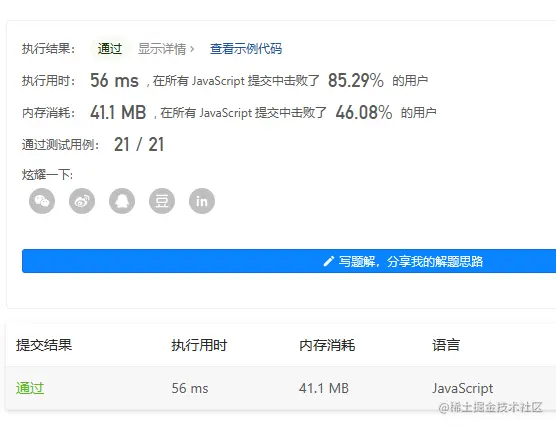556x427 pixels.
Task: Select the 执行用时 column header
Action: (199, 345)
